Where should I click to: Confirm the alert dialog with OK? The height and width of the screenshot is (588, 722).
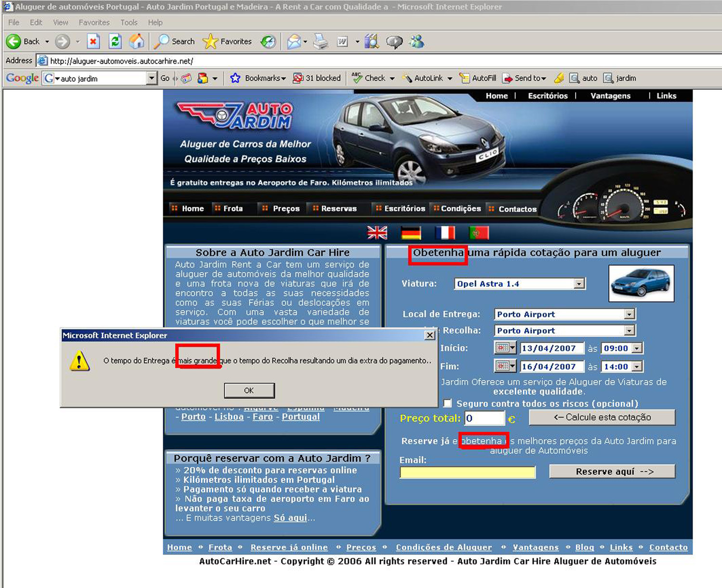[x=249, y=391]
